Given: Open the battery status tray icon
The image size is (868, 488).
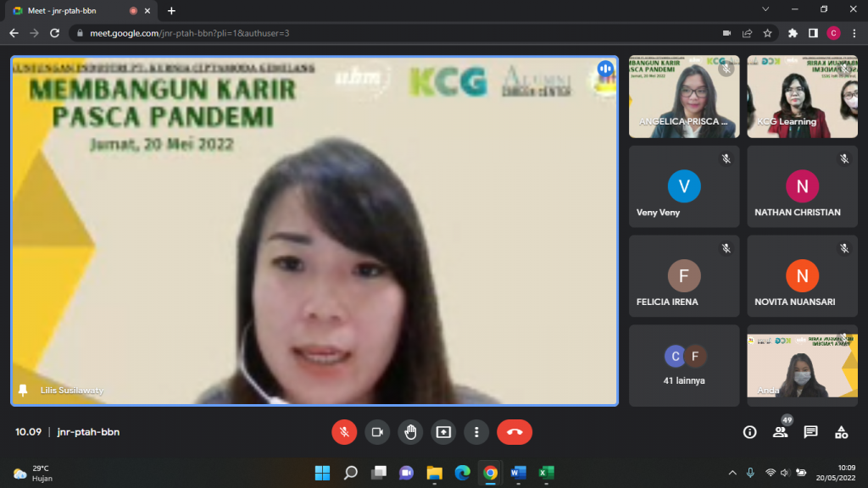Looking at the screenshot, I should tap(801, 473).
